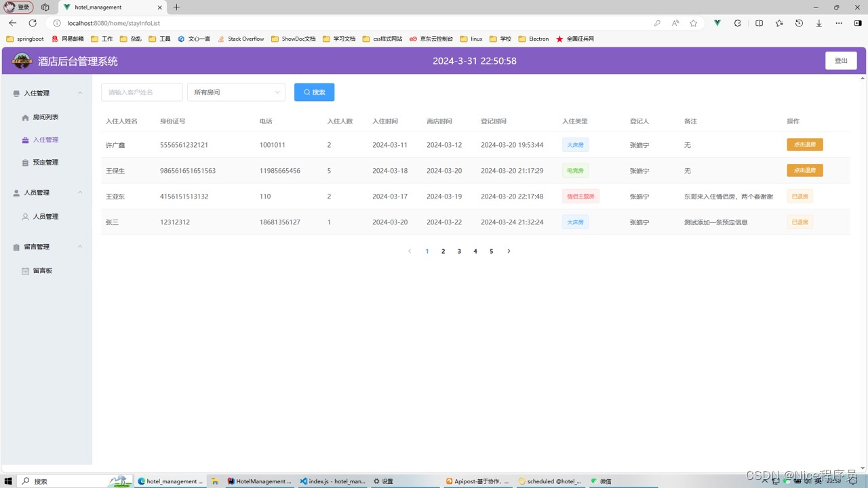Add page to favorites with star icon
This screenshot has width=868, height=488.
point(693,23)
